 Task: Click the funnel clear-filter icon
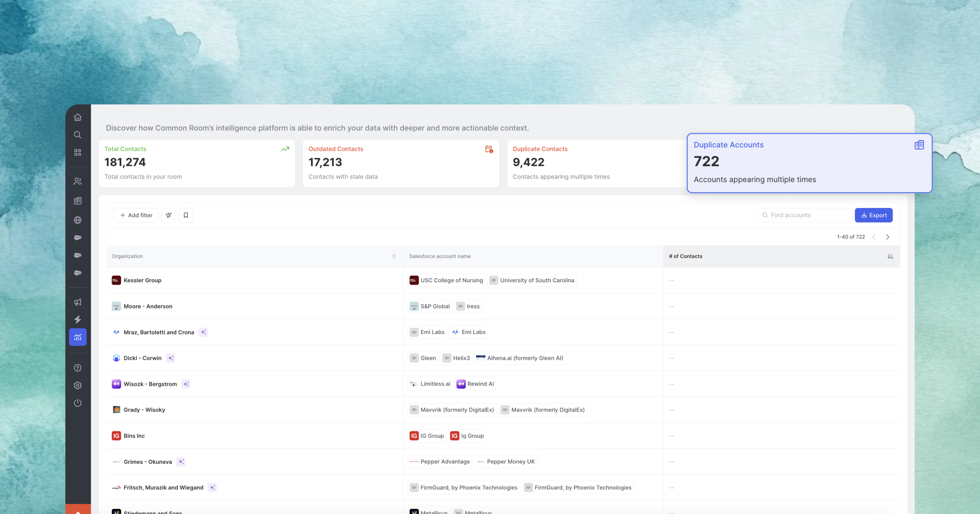tap(169, 215)
